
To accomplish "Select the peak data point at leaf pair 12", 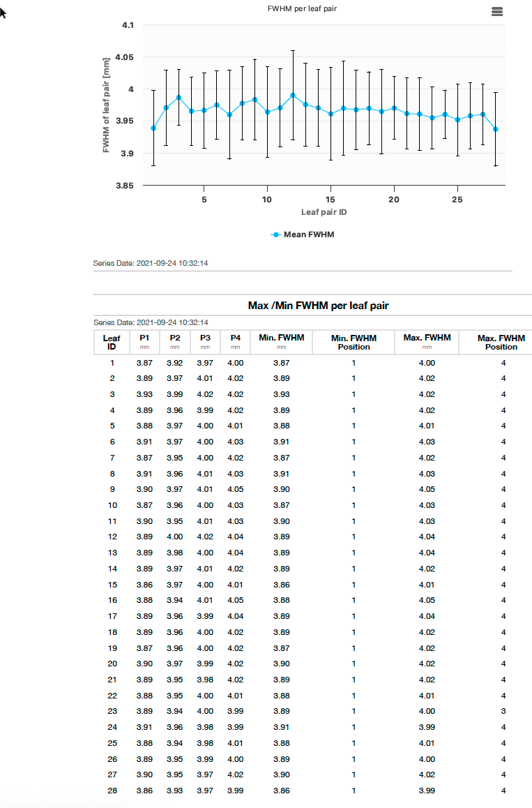I will pyautogui.click(x=293, y=95).
